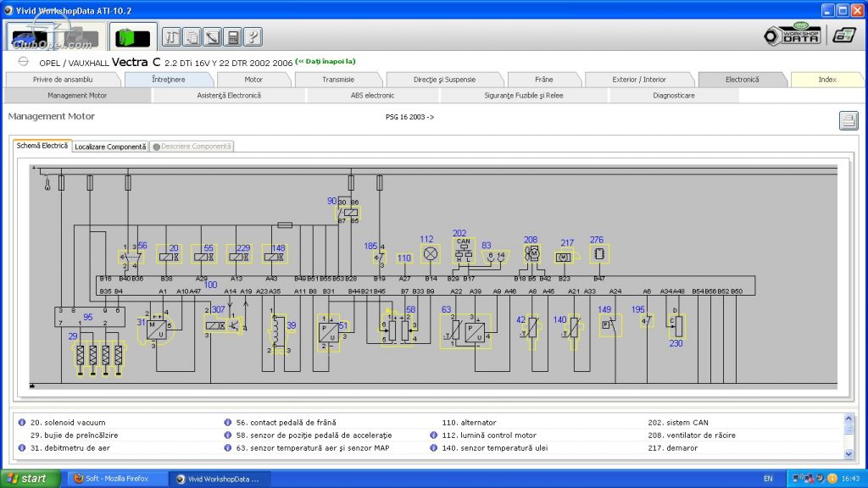Open the drawing diagram toolbar icon
This screenshot has height=488, width=868.
pyautogui.click(x=213, y=37)
